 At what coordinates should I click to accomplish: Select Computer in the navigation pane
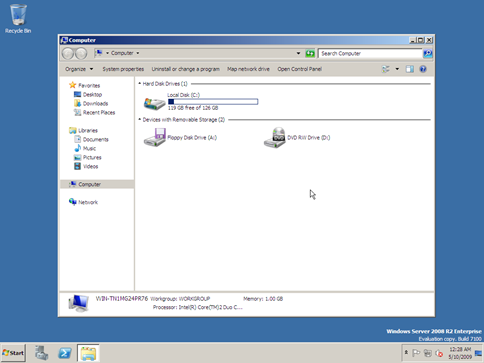(97, 184)
